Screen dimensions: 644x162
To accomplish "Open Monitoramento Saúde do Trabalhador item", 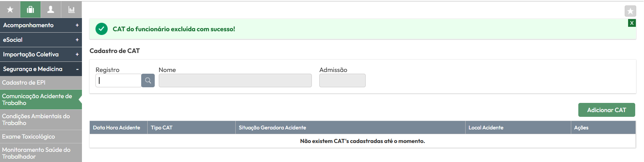I will [41, 153].
